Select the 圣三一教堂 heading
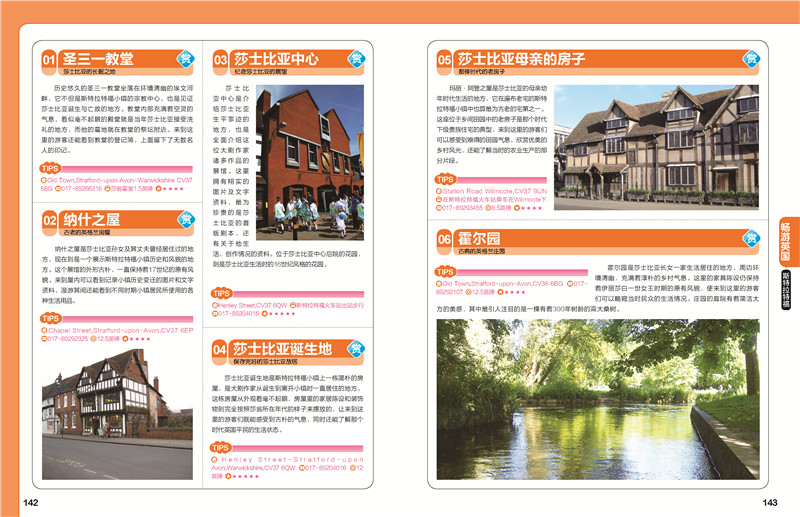 pyautogui.click(x=98, y=59)
